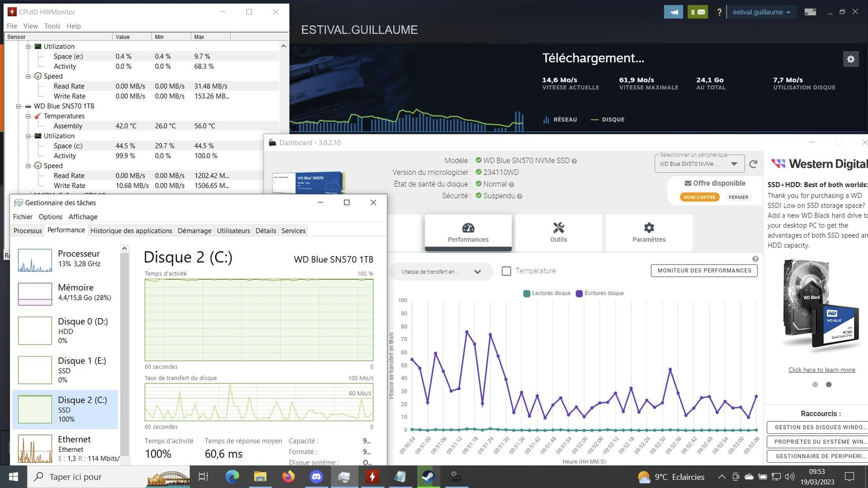Open Microsoft Edge from taskbar
The height and width of the screenshot is (488, 868).
pos(232,476)
